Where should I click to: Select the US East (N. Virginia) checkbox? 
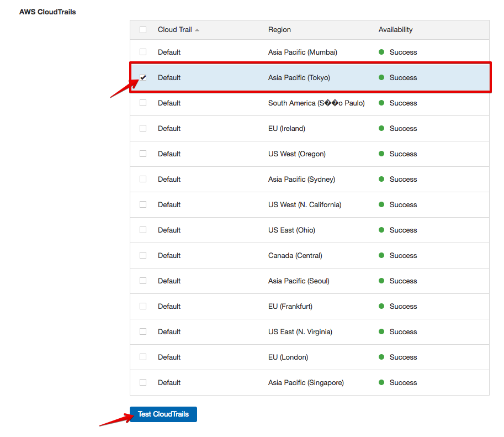(x=143, y=331)
